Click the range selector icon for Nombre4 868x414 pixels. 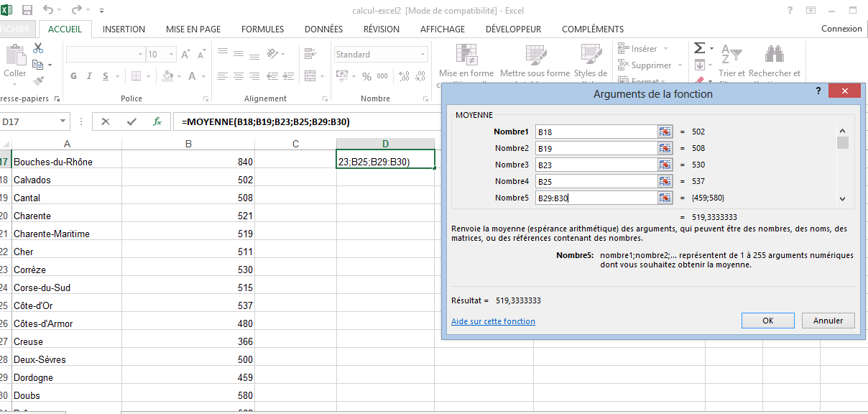click(x=665, y=181)
